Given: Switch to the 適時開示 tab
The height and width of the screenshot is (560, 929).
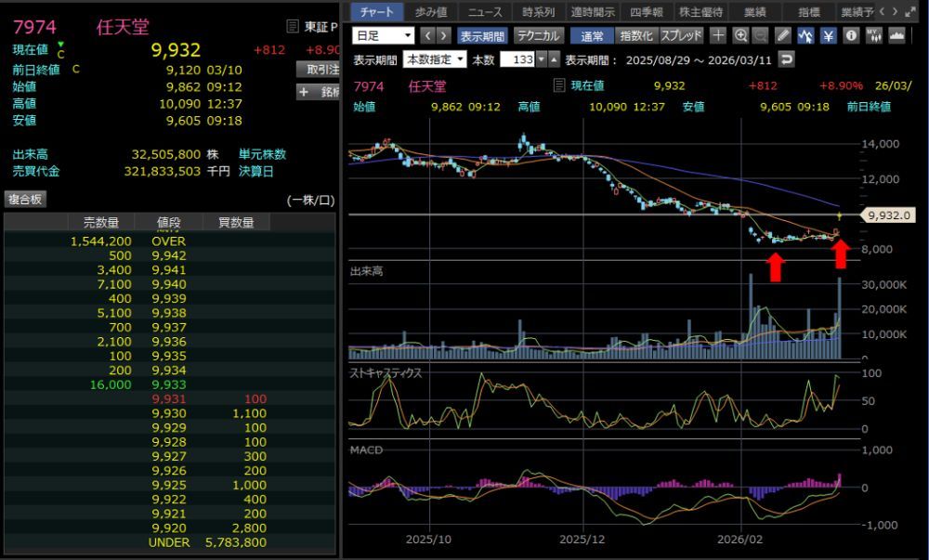Looking at the screenshot, I should pos(593,12).
